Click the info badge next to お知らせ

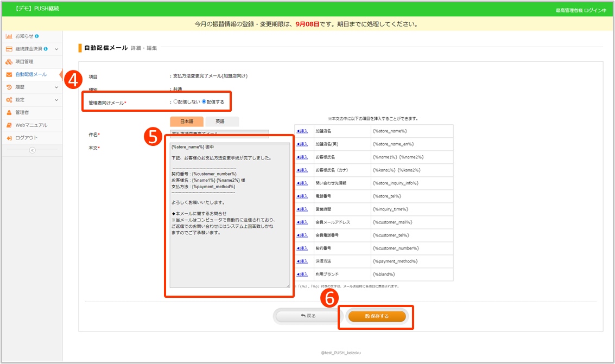click(37, 36)
